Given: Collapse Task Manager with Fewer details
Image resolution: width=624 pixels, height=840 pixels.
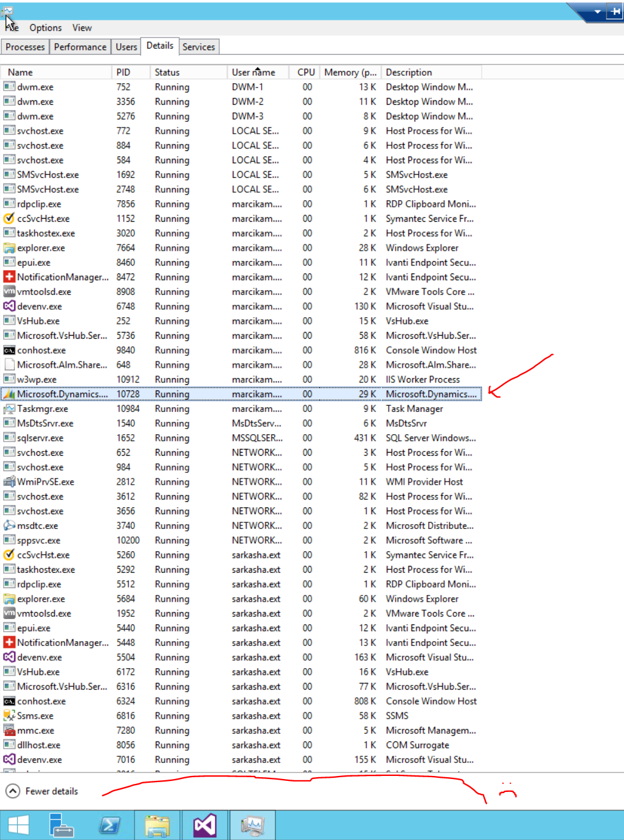Looking at the screenshot, I should [43, 791].
